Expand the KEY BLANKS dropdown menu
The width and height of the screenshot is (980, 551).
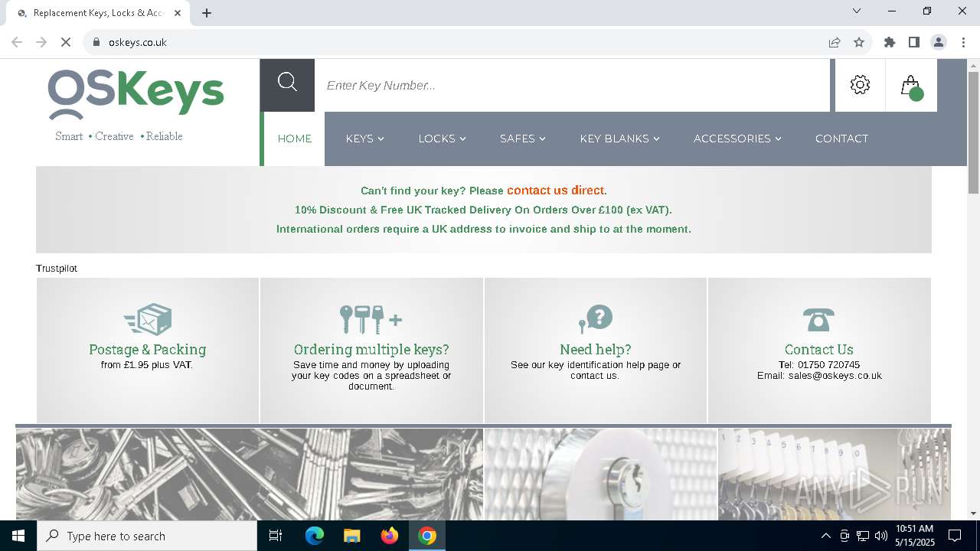click(619, 139)
